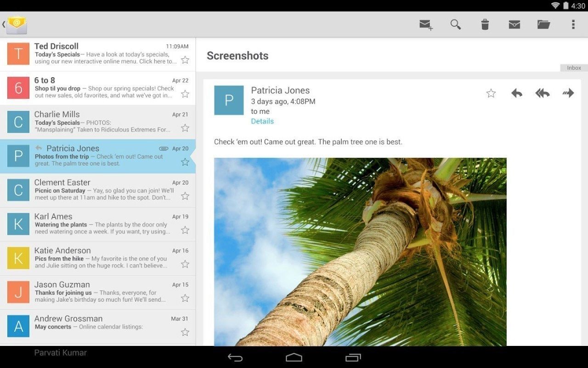
Task: Star the open Patricia Jones message header
Action: point(491,93)
